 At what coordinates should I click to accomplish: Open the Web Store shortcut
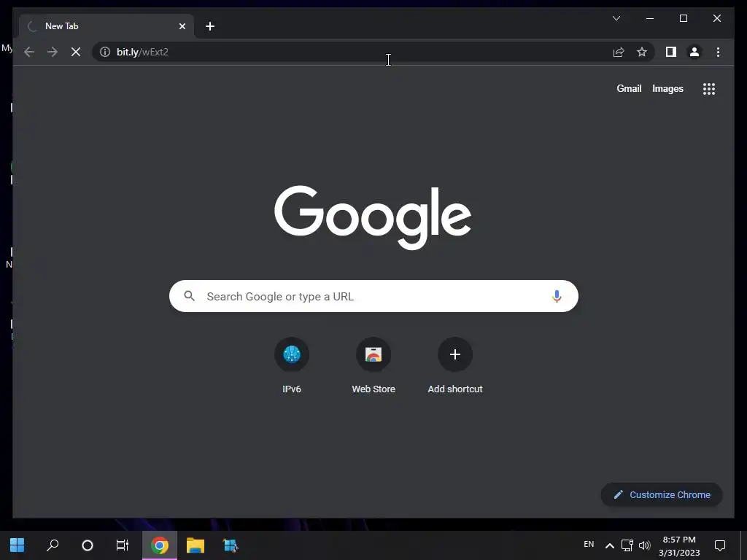coord(373,366)
